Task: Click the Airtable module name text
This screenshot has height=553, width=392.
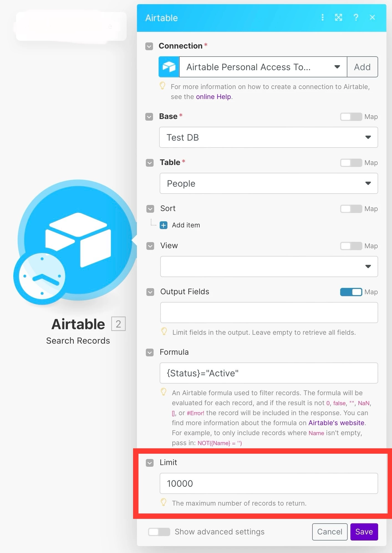Action: click(78, 324)
